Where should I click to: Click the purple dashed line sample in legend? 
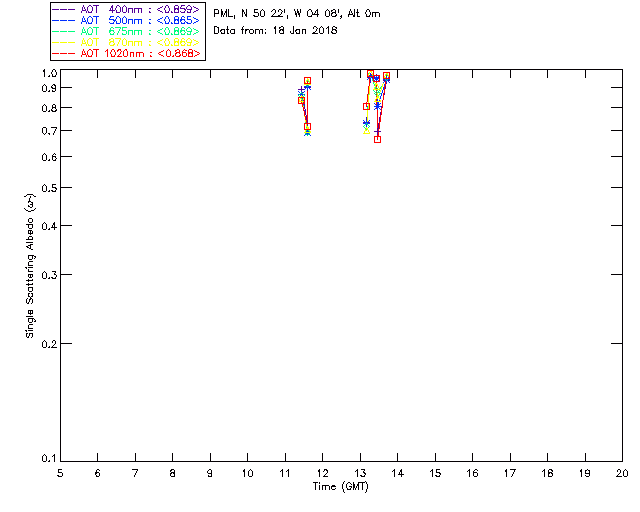[64, 9]
